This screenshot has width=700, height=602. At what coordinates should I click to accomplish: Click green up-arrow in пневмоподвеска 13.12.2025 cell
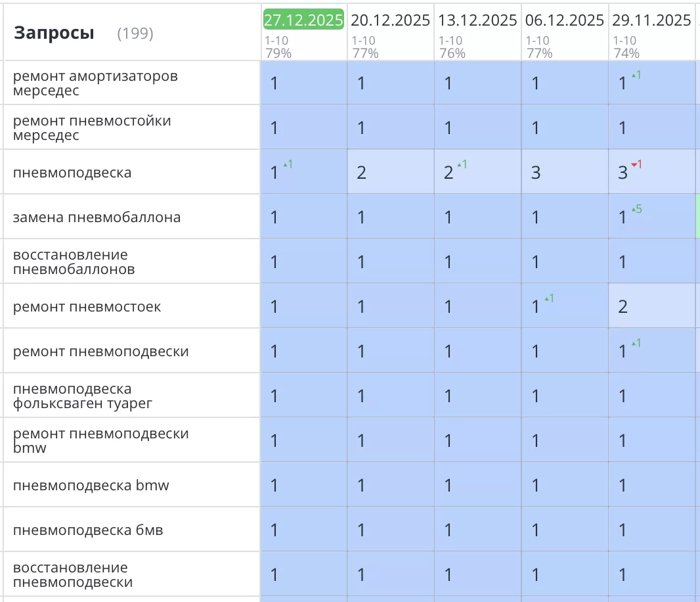click(x=462, y=164)
